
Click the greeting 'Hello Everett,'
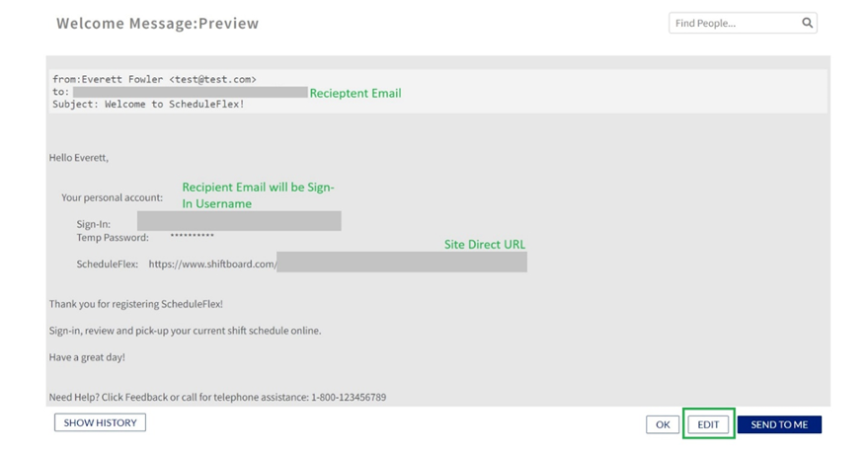click(x=79, y=158)
